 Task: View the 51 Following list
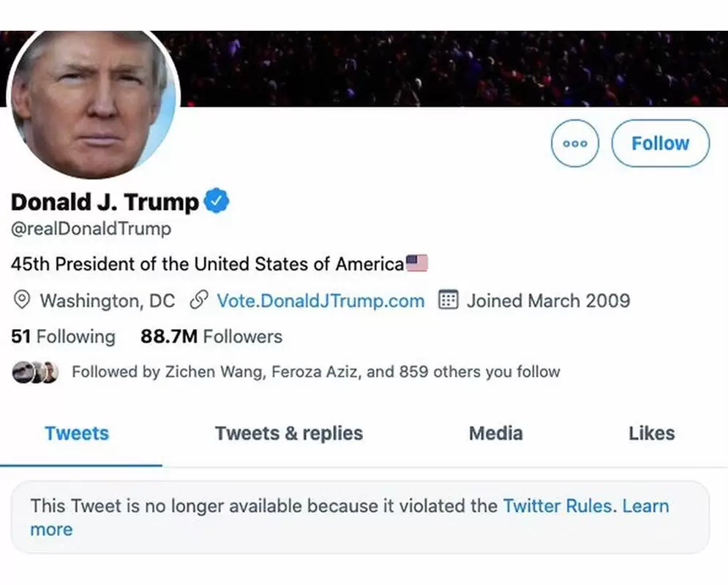tap(62, 336)
